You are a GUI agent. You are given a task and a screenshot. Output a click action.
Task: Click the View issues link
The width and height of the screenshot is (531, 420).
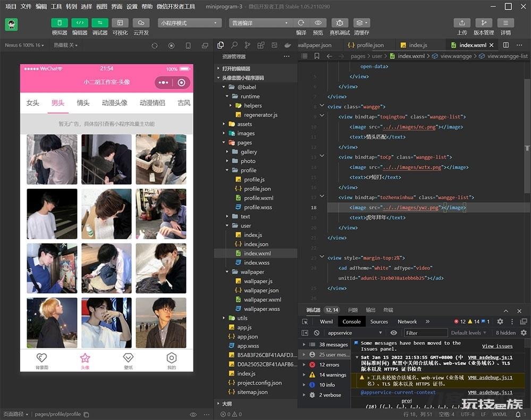(x=497, y=346)
